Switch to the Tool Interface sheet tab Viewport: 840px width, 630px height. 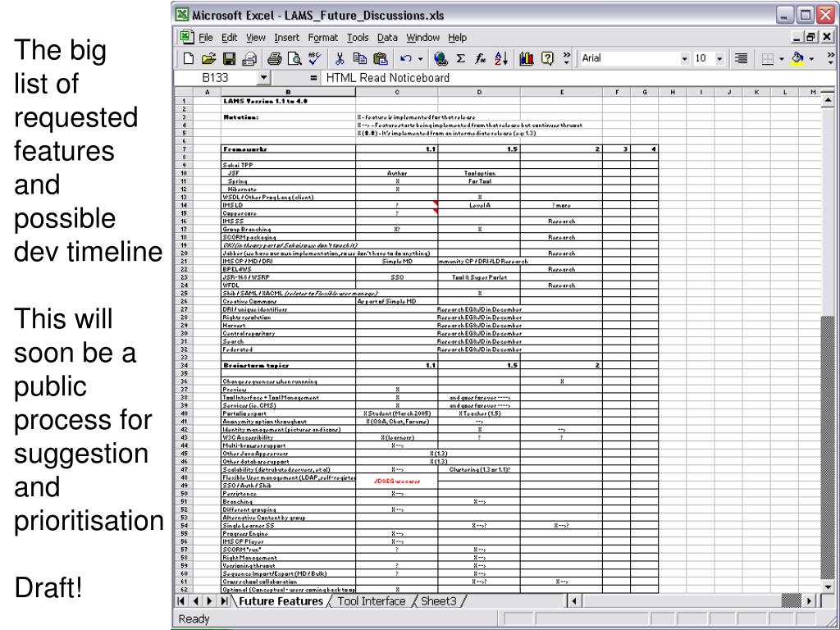tap(372, 601)
